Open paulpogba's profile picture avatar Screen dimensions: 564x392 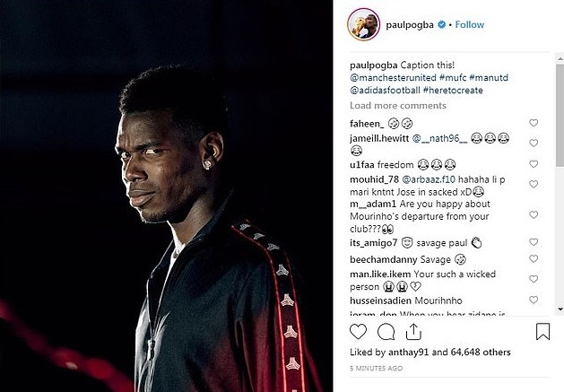(364, 24)
